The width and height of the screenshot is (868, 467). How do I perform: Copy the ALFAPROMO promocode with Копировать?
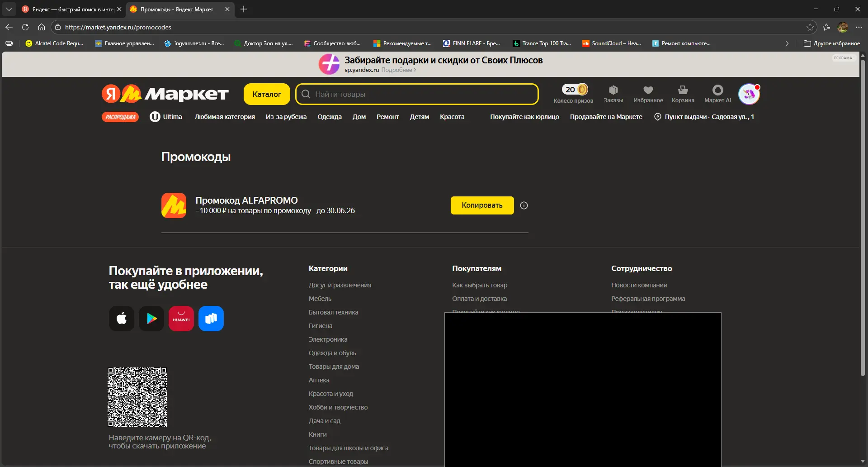tap(482, 205)
